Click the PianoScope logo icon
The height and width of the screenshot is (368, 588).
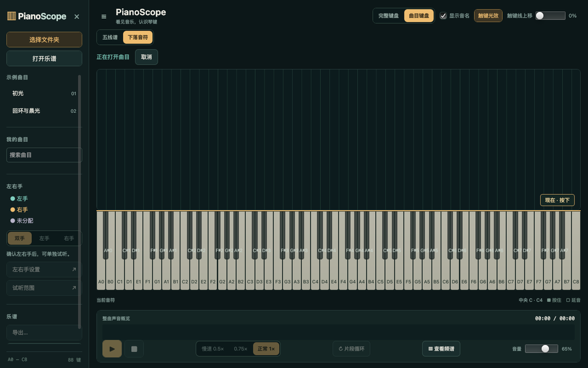click(x=11, y=16)
